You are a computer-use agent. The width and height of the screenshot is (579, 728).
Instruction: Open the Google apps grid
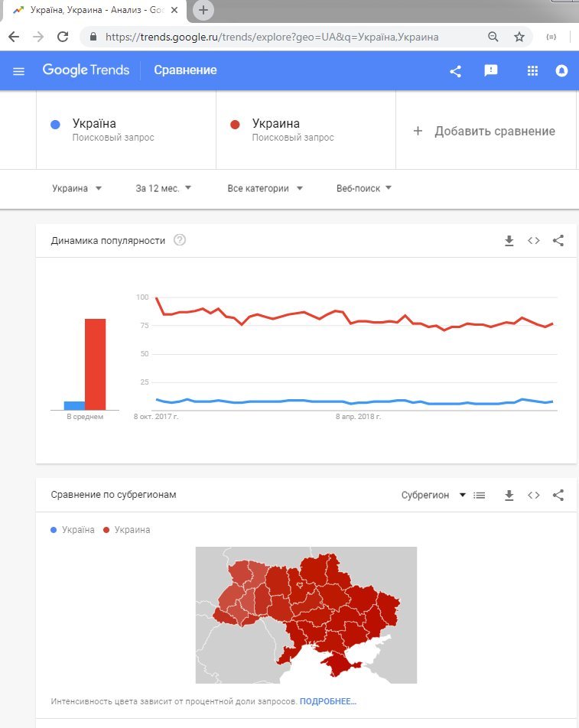coord(532,70)
